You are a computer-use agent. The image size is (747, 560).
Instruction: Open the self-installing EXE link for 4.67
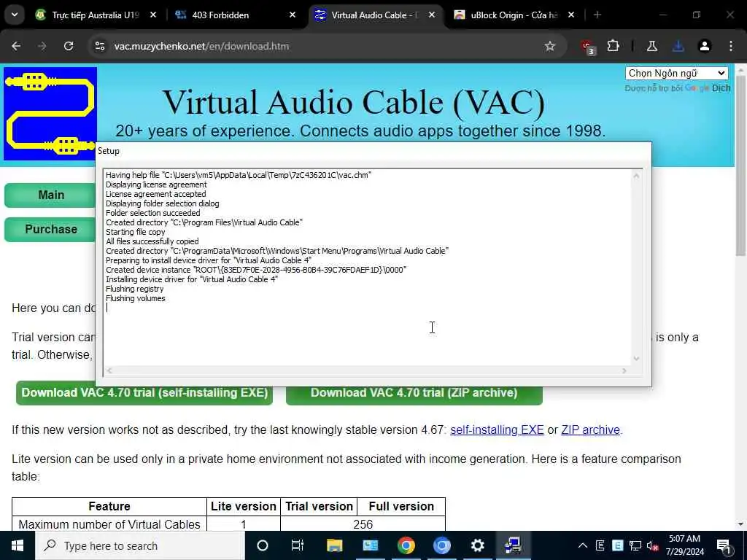pyautogui.click(x=497, y=430)
